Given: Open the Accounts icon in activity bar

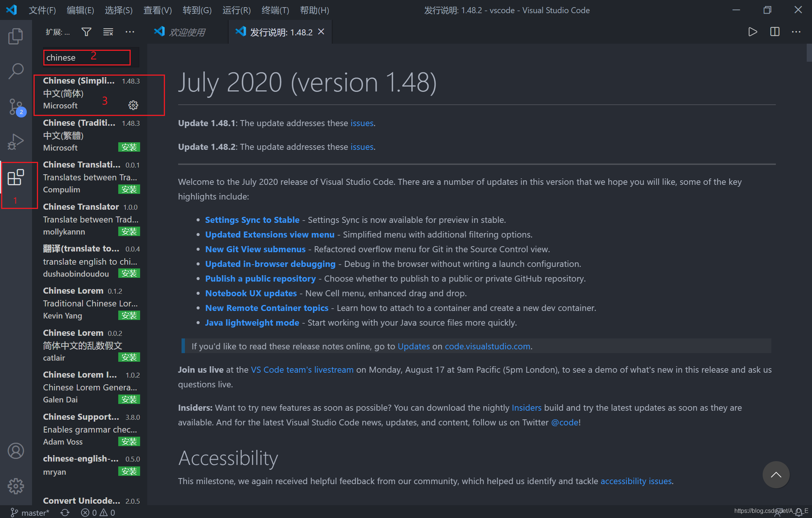Looking at the screenshot, I should click(16, 451).
